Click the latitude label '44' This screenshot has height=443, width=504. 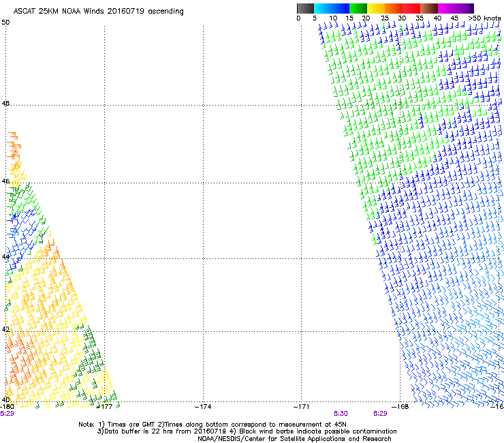coord(5,257)
